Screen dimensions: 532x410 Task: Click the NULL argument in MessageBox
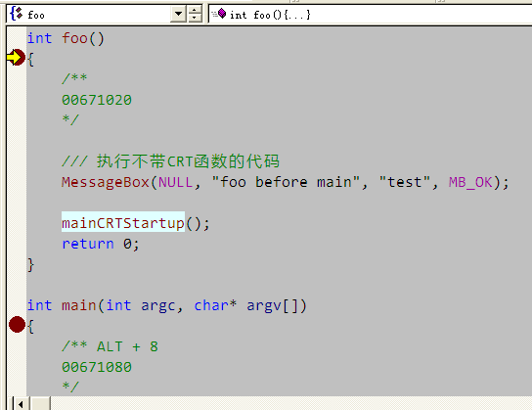[175, 182]
